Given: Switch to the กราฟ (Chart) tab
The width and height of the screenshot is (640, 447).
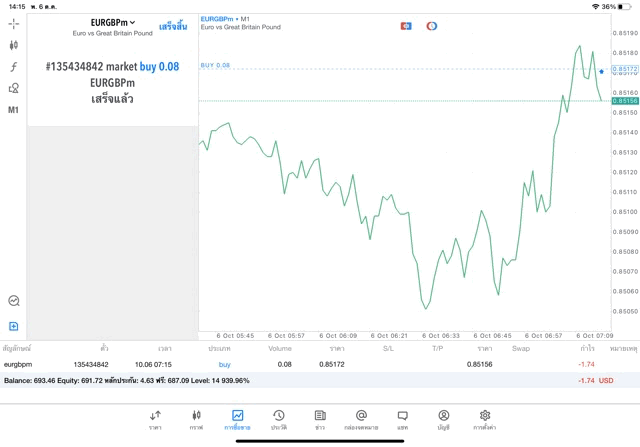Looking at the screenshot, I should (x=196, y=419).
